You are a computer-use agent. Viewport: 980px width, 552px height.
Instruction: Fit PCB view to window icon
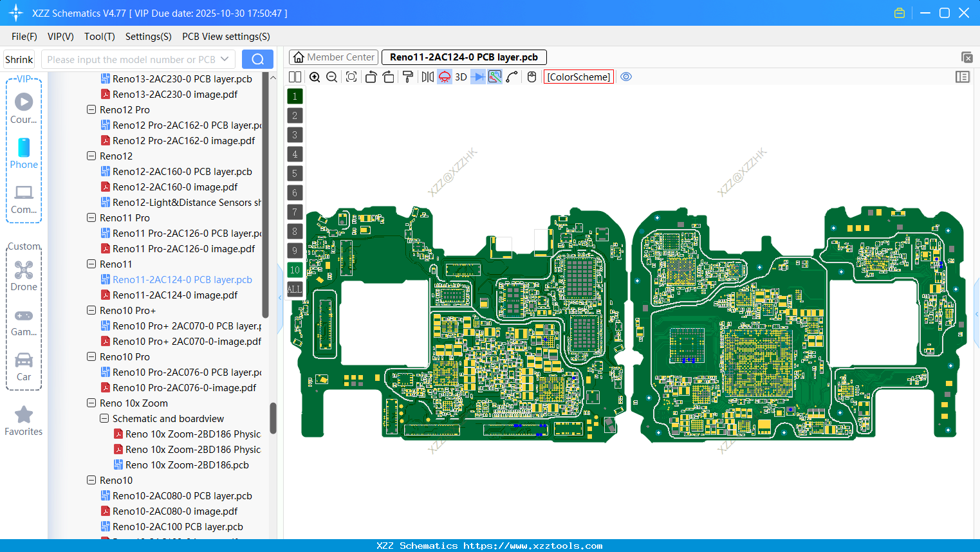pyautogui.click(x=351, y=77)
